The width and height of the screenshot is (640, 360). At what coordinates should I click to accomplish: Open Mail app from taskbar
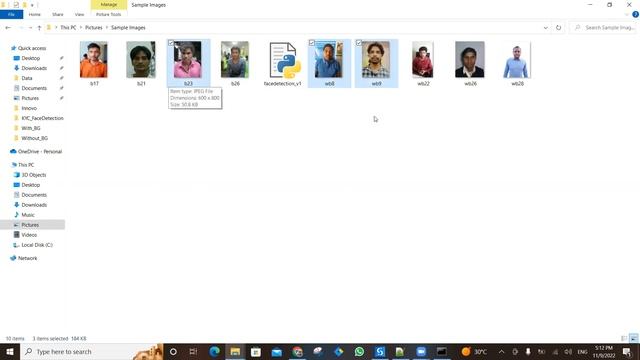[277, 351]
